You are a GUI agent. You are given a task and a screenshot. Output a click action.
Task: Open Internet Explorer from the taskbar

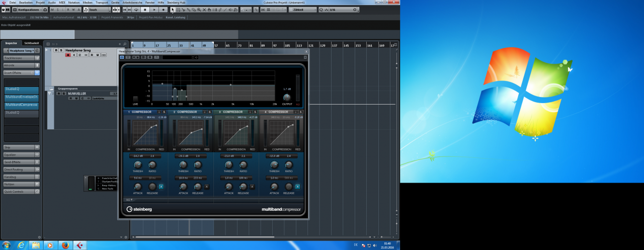click(21, 245)
